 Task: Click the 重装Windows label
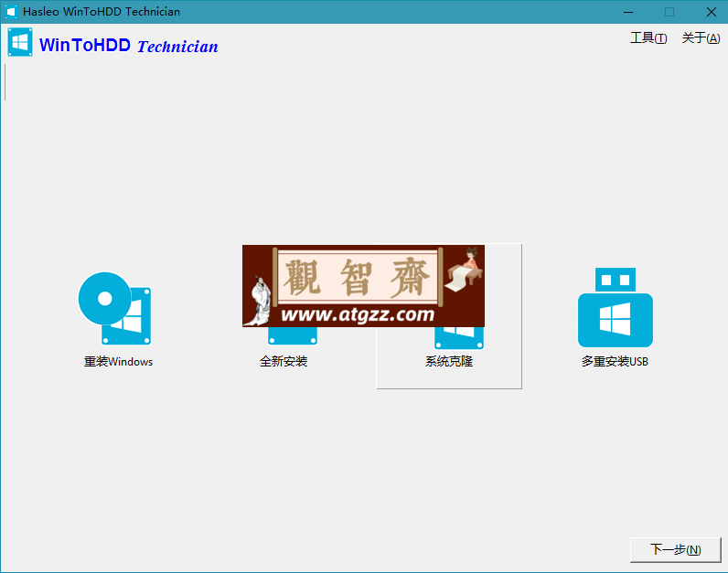118,361
